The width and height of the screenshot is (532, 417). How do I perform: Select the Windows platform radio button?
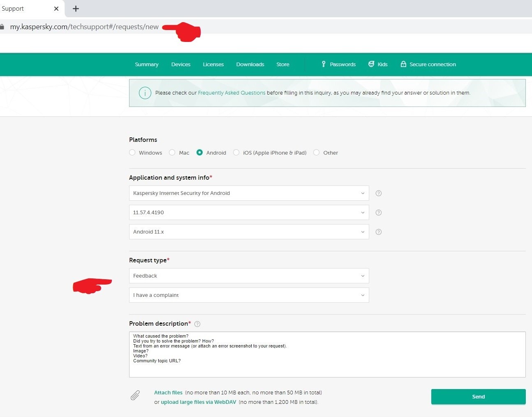click(x=132, y=153)
